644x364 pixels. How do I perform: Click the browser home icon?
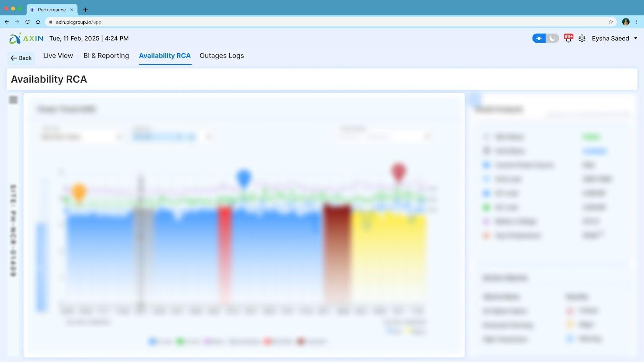(x=38, y=22)
